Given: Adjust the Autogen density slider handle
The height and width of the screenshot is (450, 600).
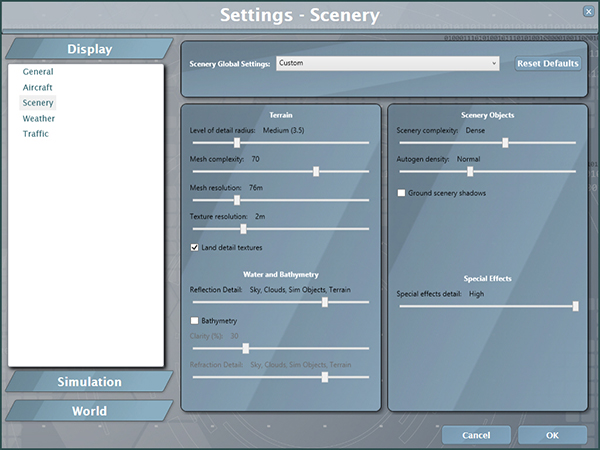Looking at the screenshot, I should click(x=470, y=171).
